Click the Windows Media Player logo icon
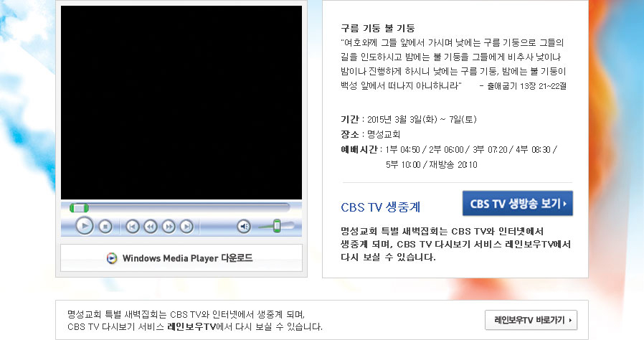The height and width of the screenshot is (340, 644). (112, 258)
